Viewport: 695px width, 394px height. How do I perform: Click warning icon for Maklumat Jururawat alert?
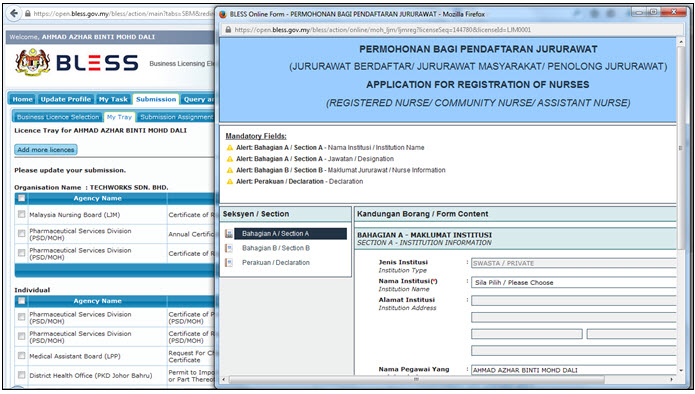point(230,170)
